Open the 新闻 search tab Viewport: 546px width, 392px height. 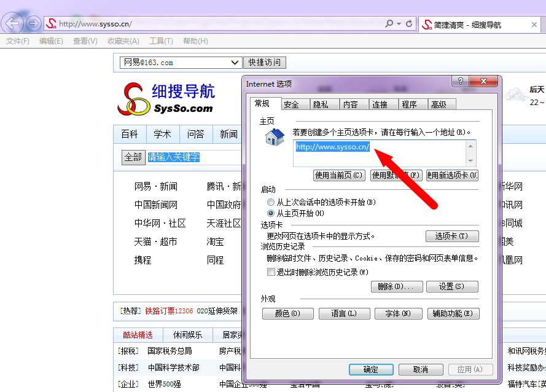click(228, 134)
